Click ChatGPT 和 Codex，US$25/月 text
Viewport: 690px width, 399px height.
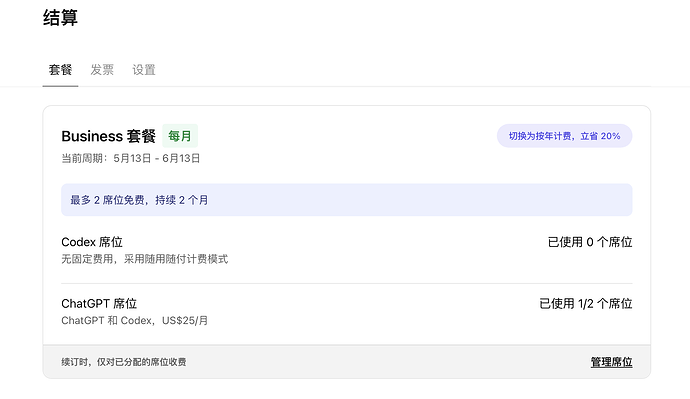[134, 321]
